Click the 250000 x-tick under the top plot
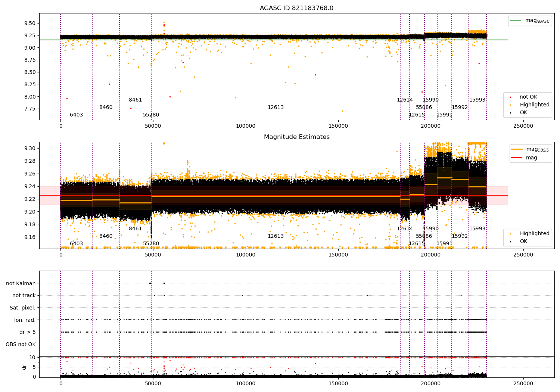560x392 pixels. pos(523,126)
